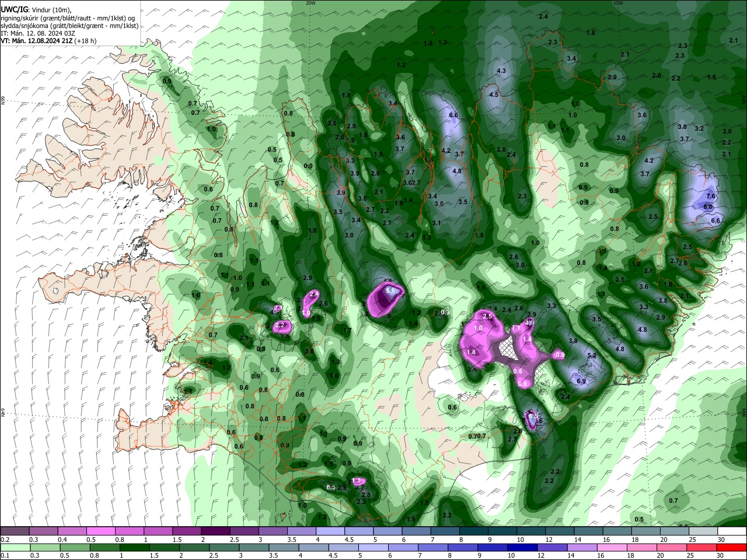747x560 pixels.
Task: Click the pink 16–18 swatch, bottom legend row
Action: click(613, 547)
